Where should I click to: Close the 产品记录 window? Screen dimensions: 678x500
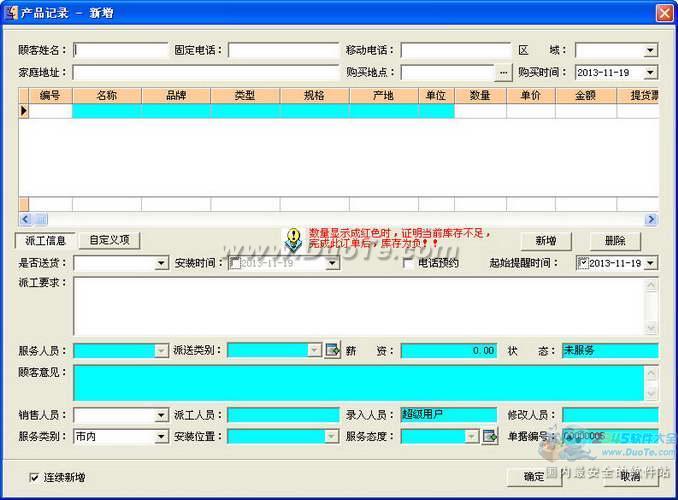pyautogui.click(x=664, y=13)
